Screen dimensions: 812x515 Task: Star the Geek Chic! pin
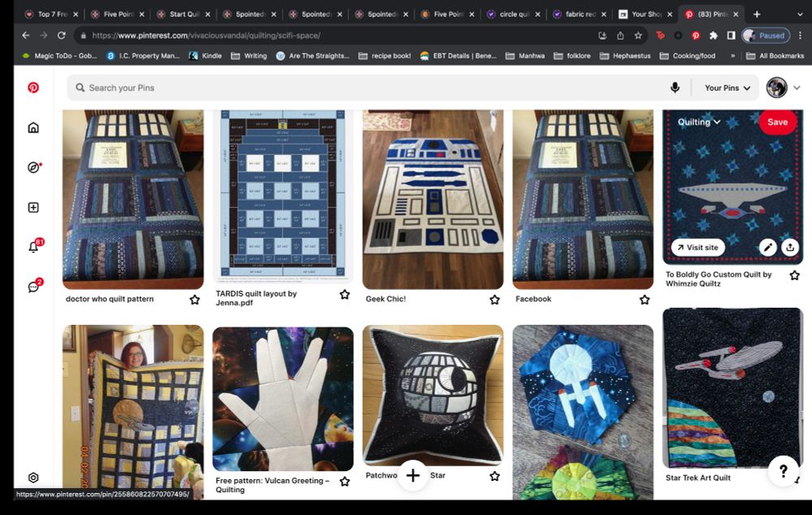point(495,300)
